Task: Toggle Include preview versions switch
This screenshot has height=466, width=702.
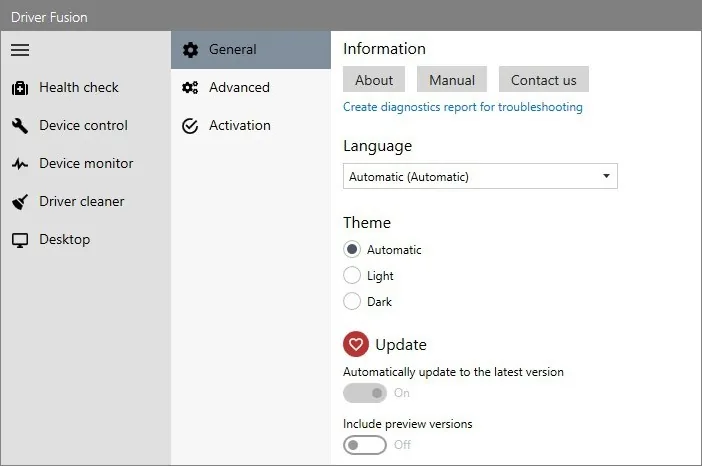Action: 365,445
